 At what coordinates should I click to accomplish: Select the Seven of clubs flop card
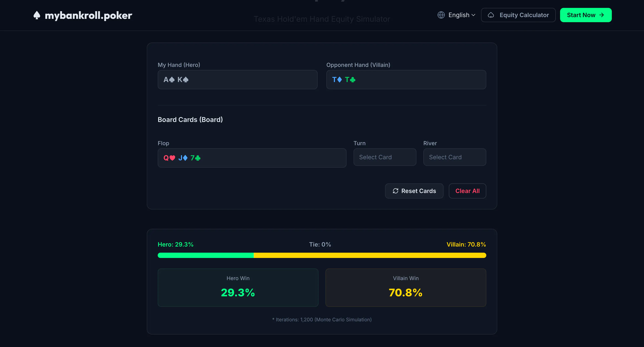(x=195, y=158)
